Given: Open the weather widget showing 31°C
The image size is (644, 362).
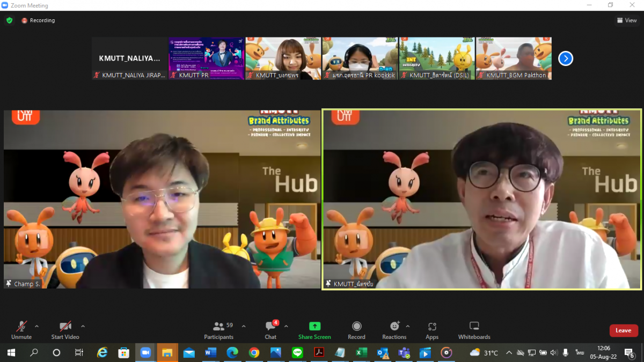Looking at the screenshot, I should coord(484,352).
